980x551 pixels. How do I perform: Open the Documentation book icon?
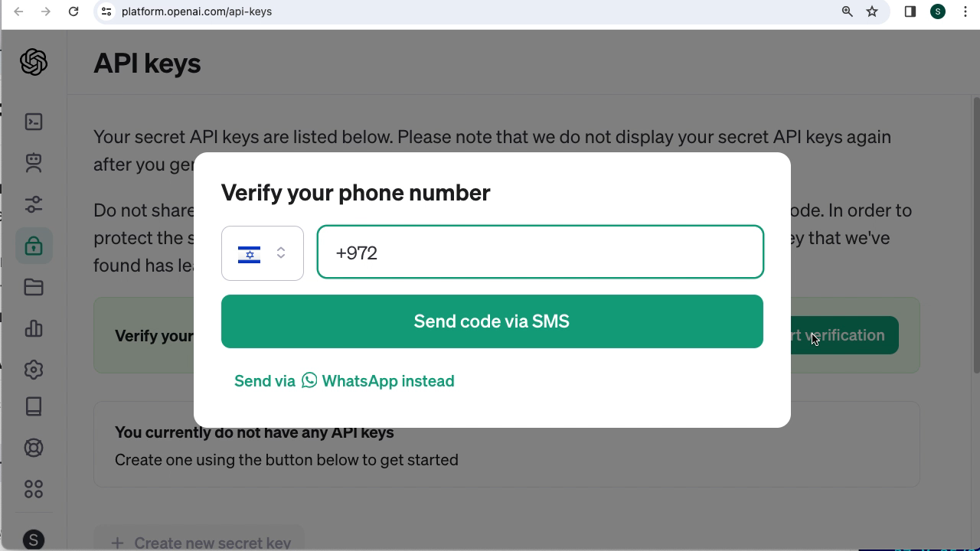[x=34, y=406]
